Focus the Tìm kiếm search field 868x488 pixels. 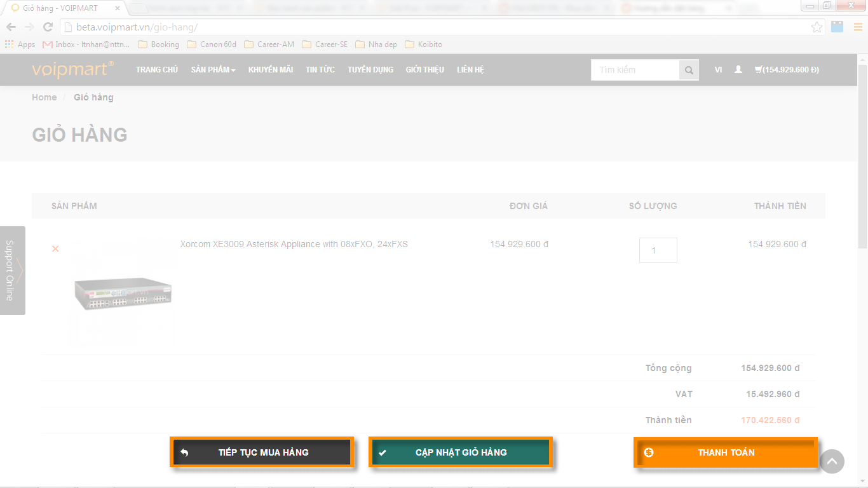tap(635, 70)
